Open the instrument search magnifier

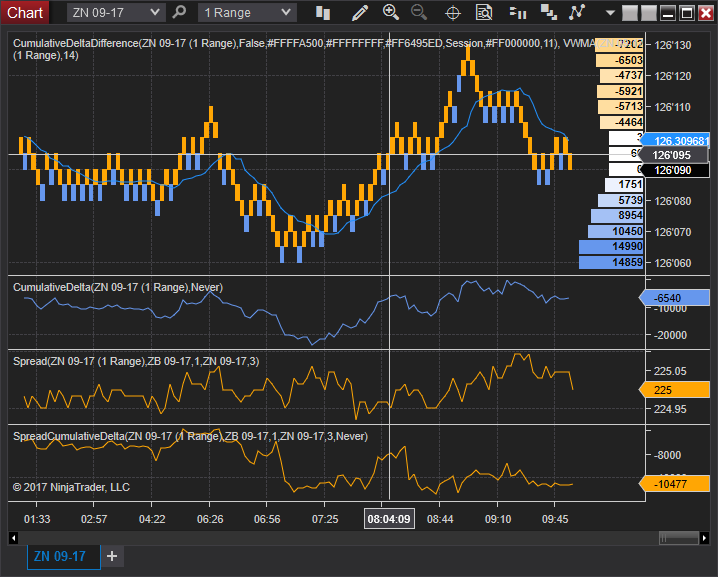[179, 12]
